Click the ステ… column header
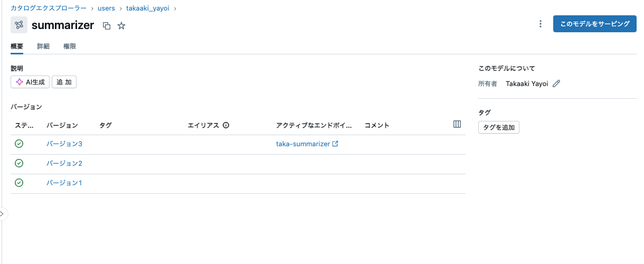 click(x=25, y=125)
